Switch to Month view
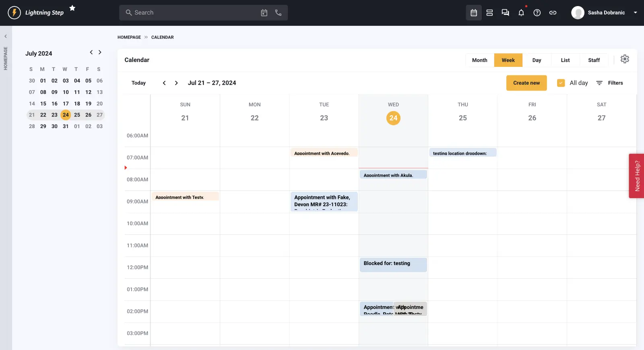The image size is (644, 350). tap(480, 60)
